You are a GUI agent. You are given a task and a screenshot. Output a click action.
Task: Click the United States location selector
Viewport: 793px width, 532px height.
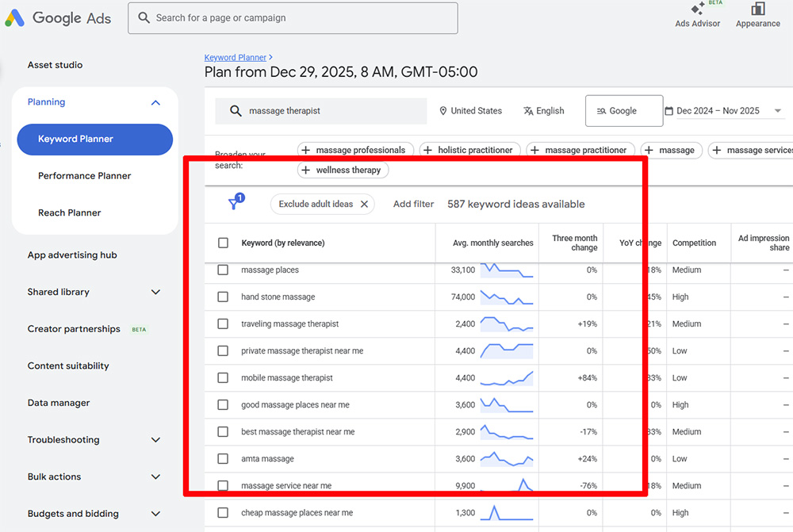click(470, 111)
